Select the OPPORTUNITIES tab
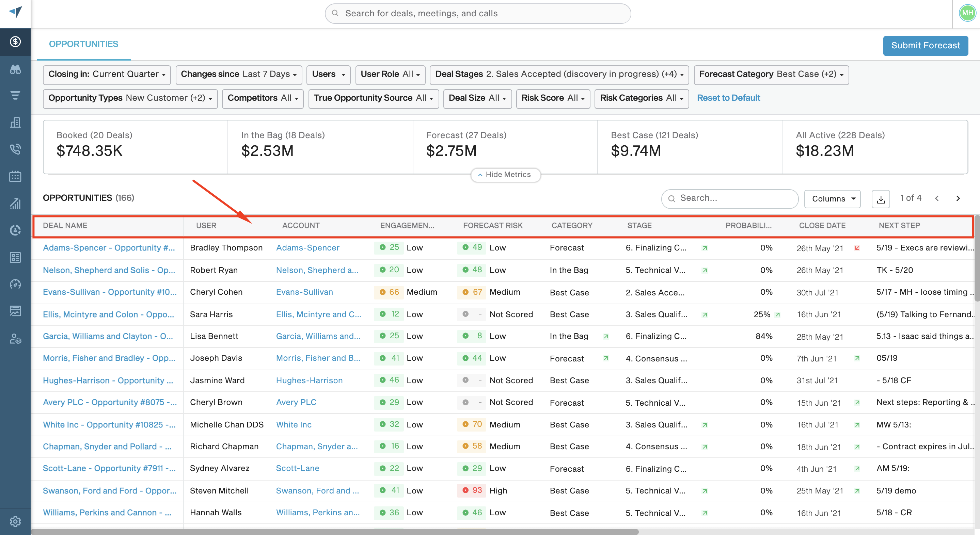This screenshot has width=980, height=535. (83, 44)
